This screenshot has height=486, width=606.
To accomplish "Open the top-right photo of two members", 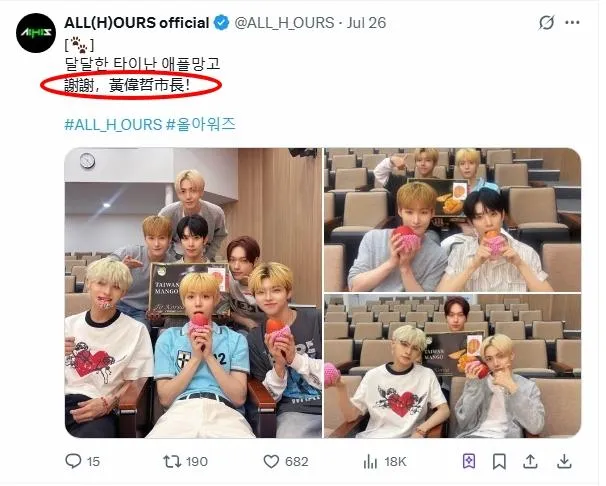I will pos(452,219).
